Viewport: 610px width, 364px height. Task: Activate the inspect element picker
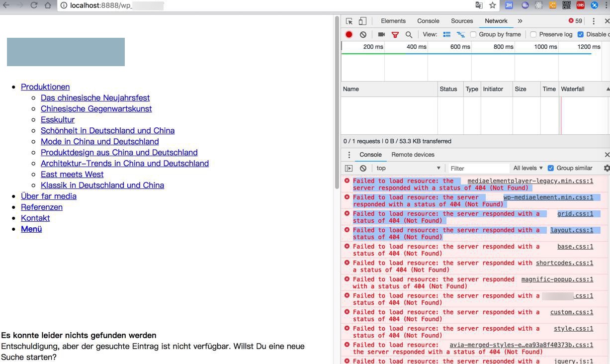349,21
